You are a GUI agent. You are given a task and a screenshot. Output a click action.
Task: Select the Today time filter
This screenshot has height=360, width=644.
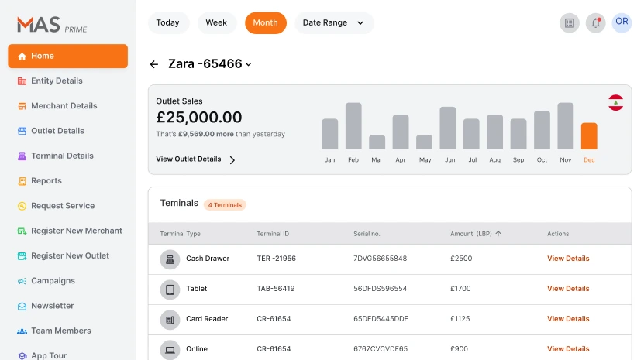[167, 23]
